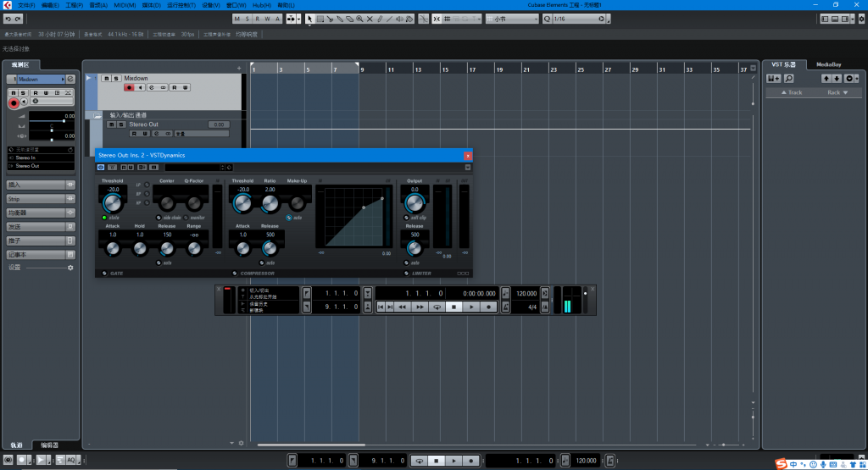Viewport: 868px width, 470px height.
Task: Click go to next marker in transport
Action: [390, 307]
